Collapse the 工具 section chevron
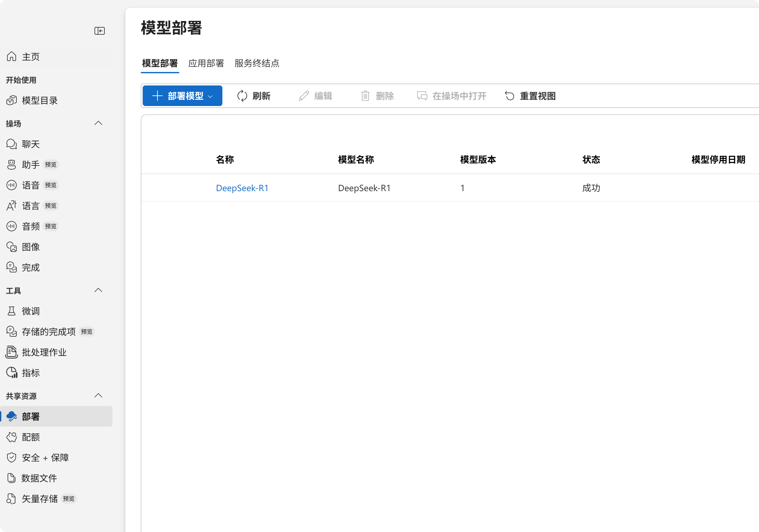 (x=98, y=290)
